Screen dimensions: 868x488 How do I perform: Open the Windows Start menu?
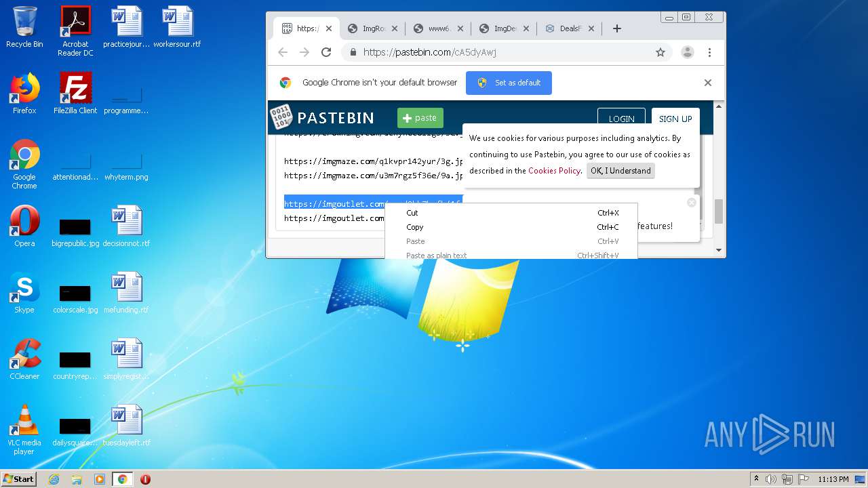pos(18,479)
